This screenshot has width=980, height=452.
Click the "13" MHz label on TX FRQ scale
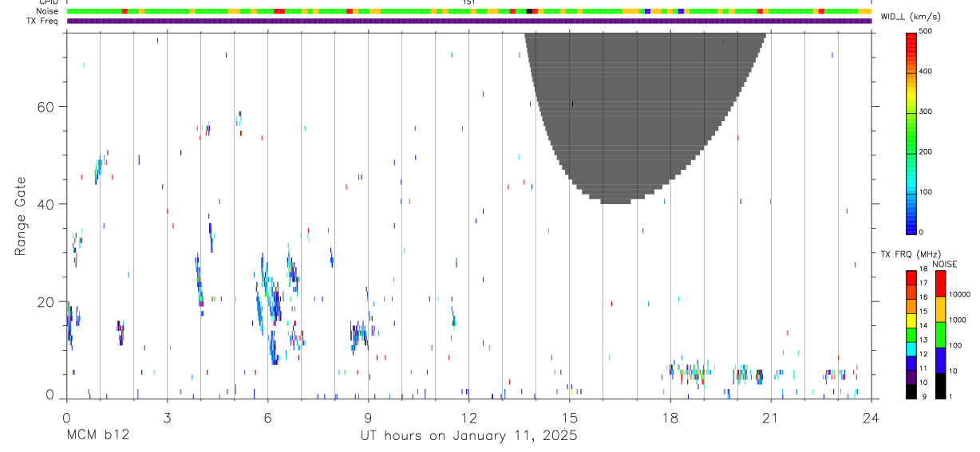(x=923, y=340)
